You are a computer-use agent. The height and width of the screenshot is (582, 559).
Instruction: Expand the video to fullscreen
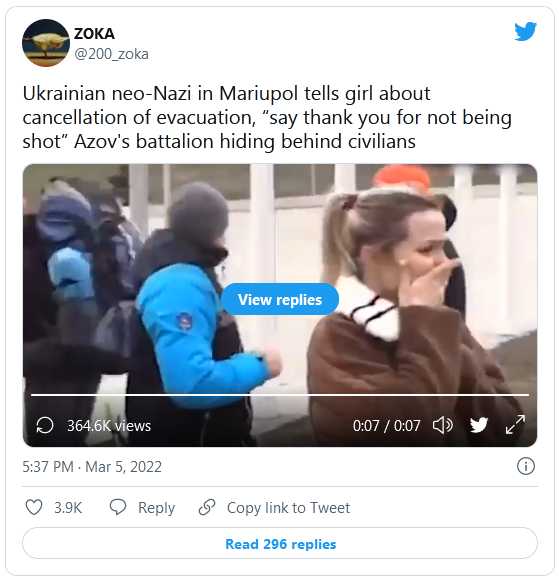tap(515, 425)
